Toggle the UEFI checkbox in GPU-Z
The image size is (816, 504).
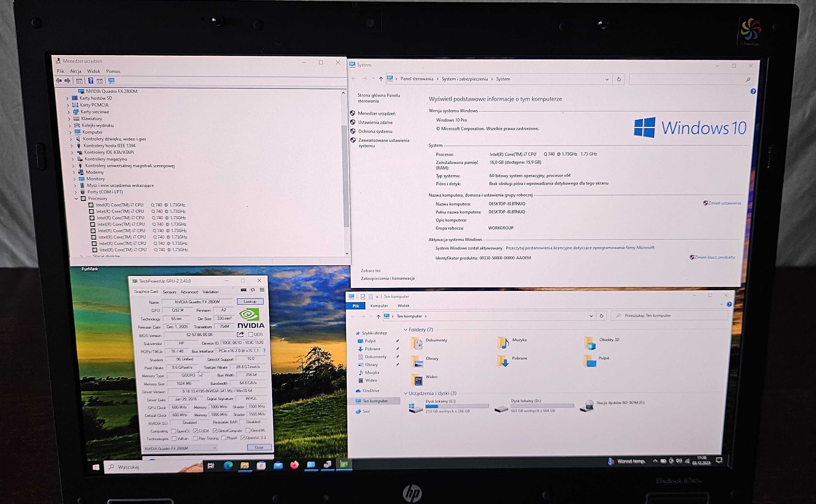(251, 334)
